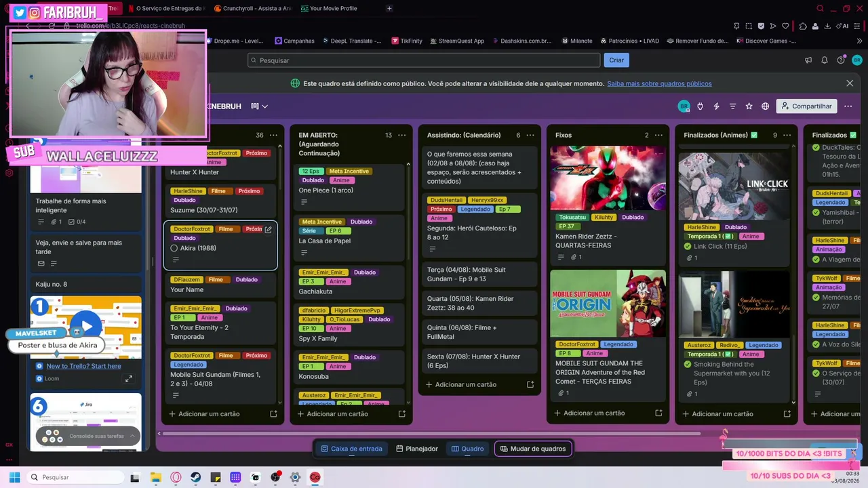Screen dimensions: 868x488
Task: Switch to the Quadro tab
Action: pos(468,449)
